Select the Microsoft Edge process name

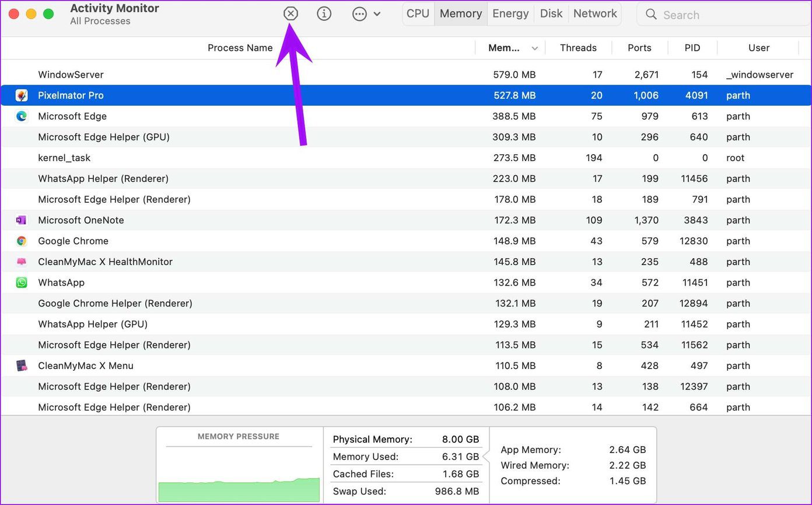coord(72,116)
